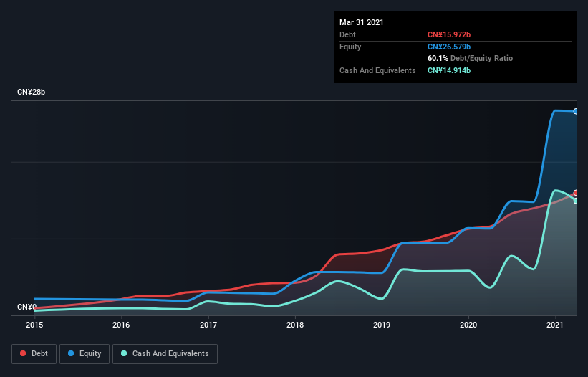Click the Equity label in tooltip
The image size is (588, 377).
pyautogui.click(x=350, y=47)
